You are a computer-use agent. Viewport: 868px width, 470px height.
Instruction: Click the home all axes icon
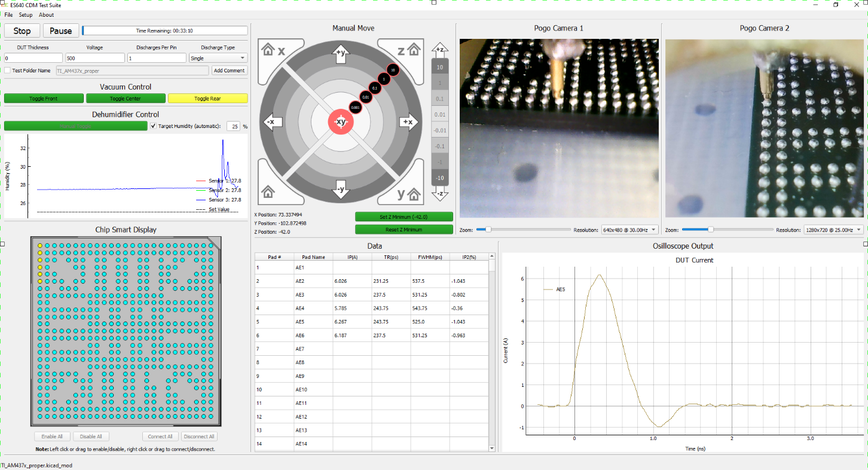click(268, 193)
